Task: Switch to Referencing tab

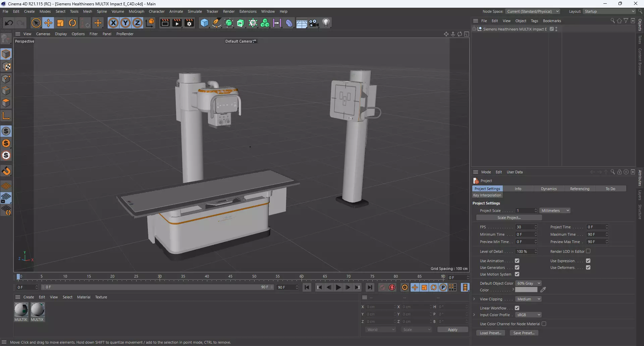Action: [580, 189]
